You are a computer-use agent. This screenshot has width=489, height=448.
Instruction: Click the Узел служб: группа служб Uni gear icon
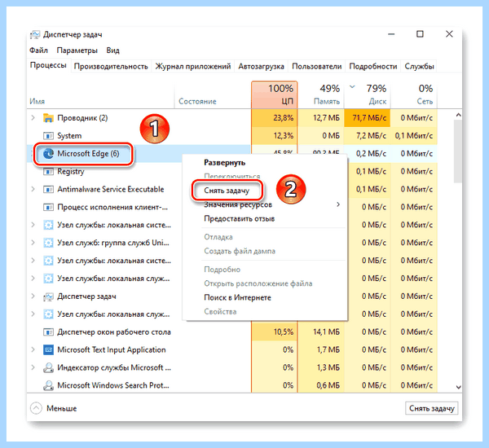click(48, 243)
